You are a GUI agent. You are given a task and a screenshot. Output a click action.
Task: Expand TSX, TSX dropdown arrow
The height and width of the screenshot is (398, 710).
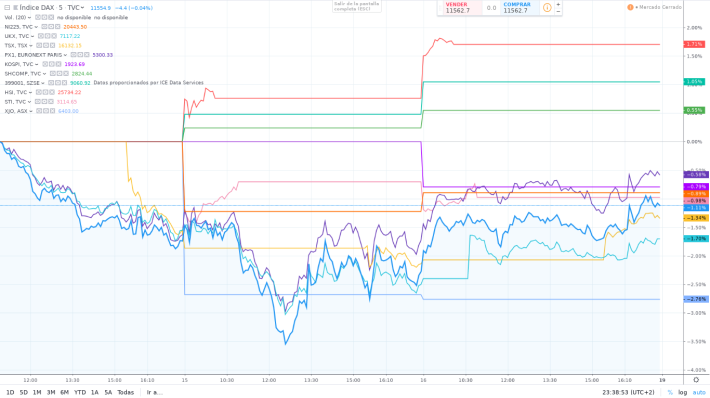[31, 46]
